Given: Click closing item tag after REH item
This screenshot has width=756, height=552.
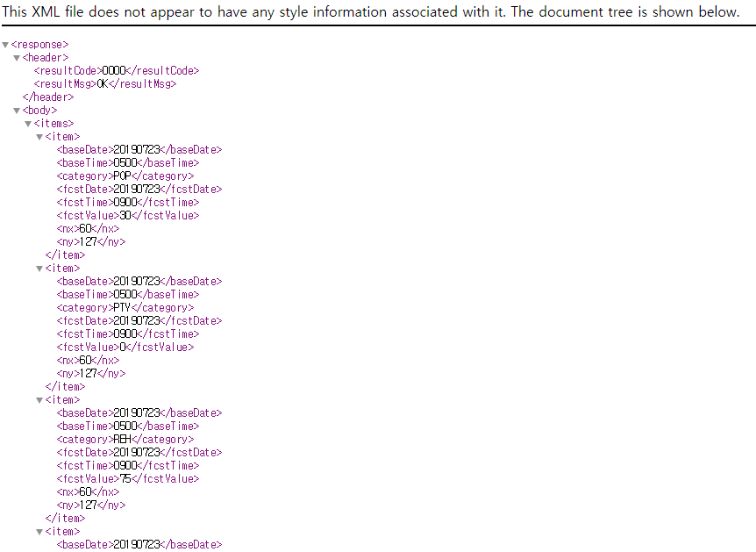Looking at the screenshot, I should [65, 519].
